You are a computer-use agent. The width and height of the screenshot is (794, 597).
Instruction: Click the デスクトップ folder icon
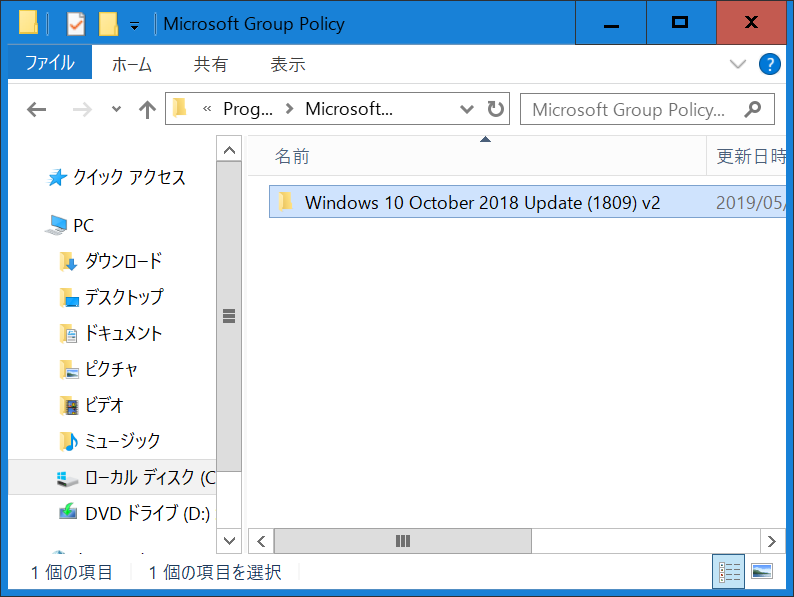point(69,297)
